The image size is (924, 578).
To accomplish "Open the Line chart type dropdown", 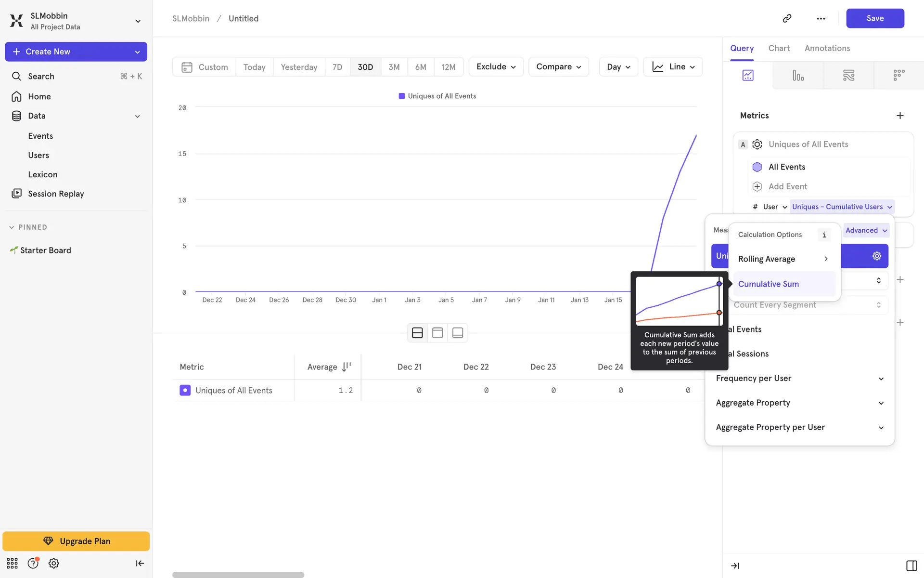I will tap(673, 67).
